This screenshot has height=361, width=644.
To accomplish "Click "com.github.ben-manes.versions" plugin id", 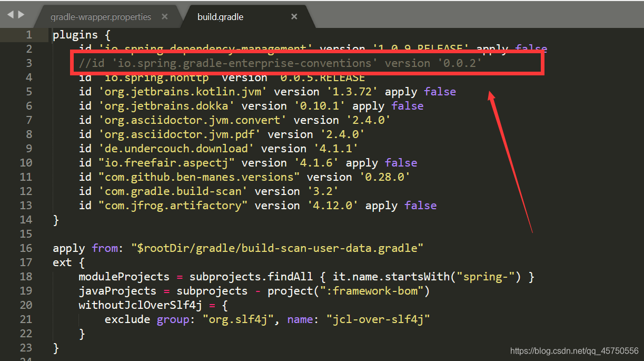I will coord(199,177).
